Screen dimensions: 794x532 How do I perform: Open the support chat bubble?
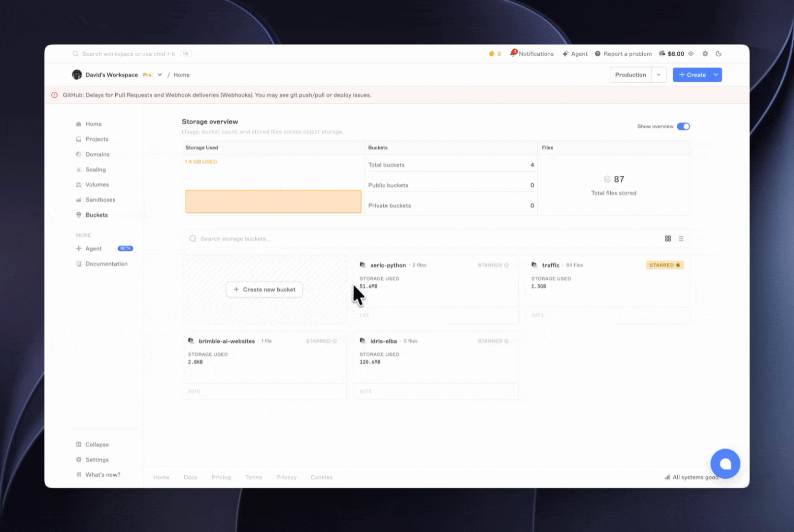pyautogui.click(x=725, y=464)
